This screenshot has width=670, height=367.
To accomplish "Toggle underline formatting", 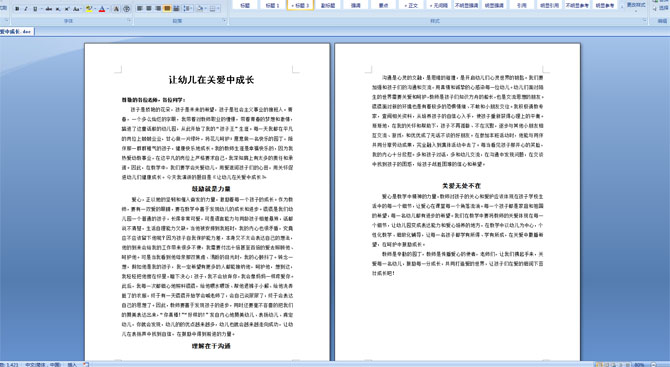I will click(35, 9).
